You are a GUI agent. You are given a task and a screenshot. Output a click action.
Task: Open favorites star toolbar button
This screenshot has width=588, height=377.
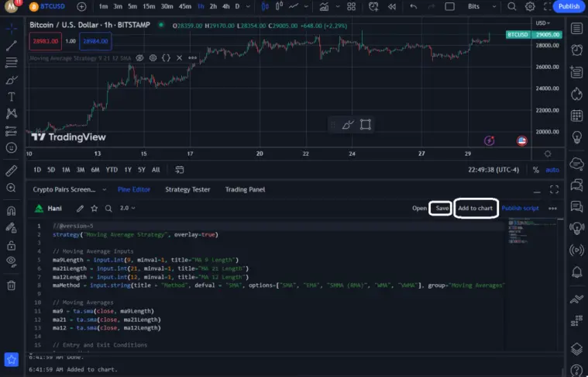[x=12, y=360]
